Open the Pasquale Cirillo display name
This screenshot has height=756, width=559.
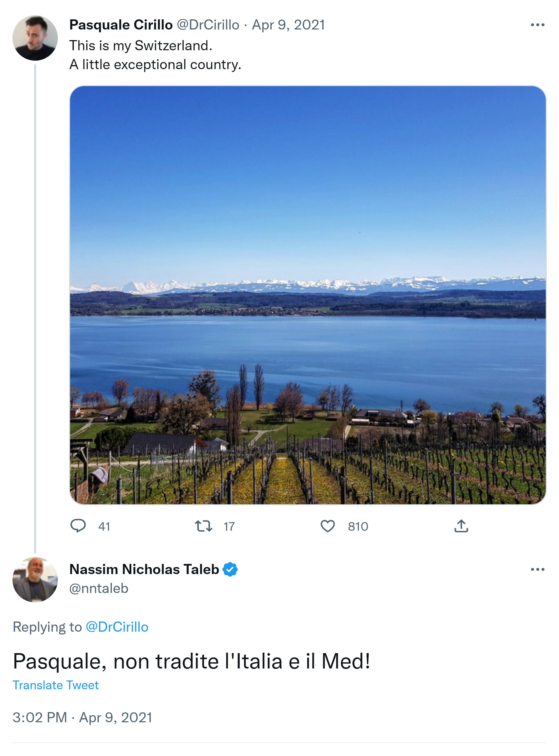[x=121, y=25]
